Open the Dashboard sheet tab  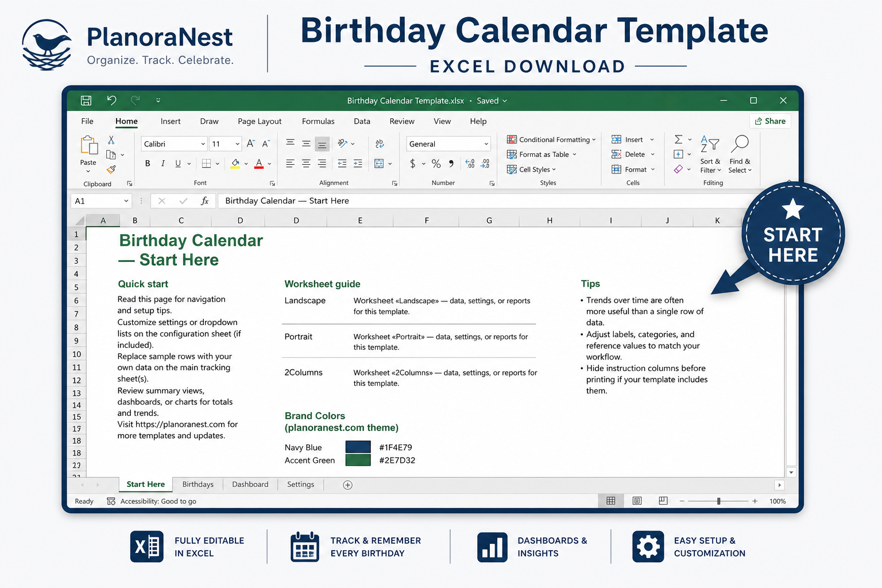[x=250, y=485]
